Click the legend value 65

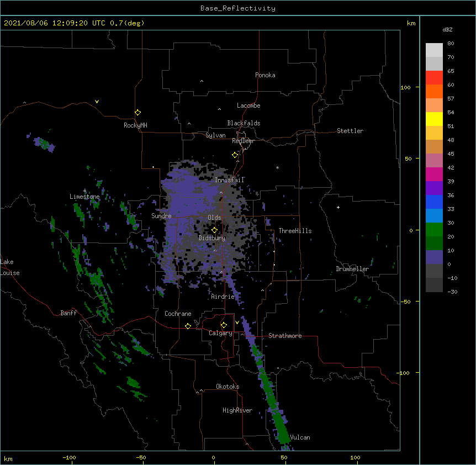tap(451, 71)
